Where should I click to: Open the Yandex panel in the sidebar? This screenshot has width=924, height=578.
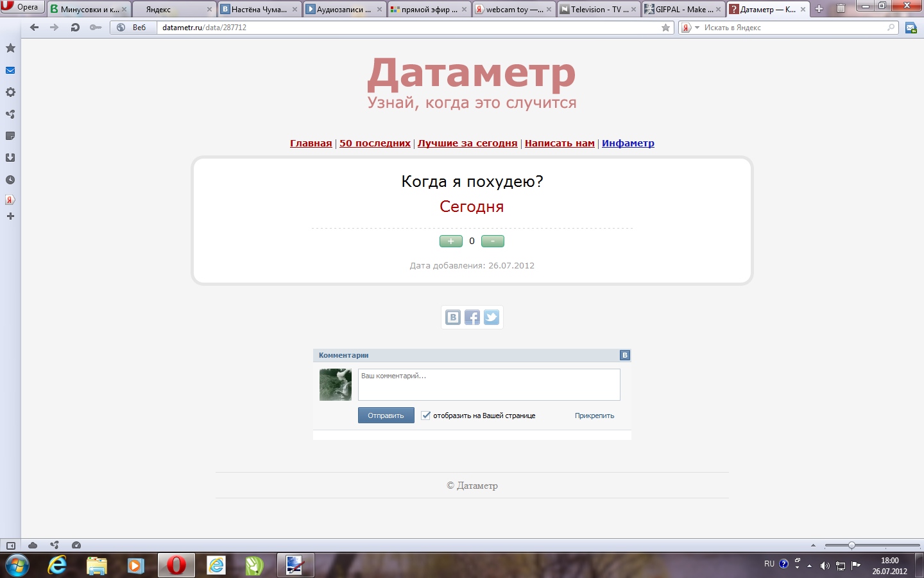coord(10,200)
